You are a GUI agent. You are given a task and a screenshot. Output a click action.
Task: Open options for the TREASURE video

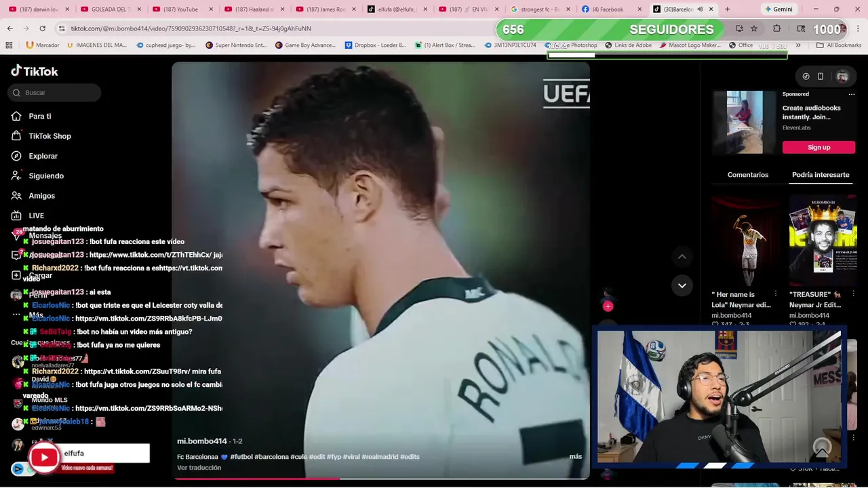coord(853,294)
